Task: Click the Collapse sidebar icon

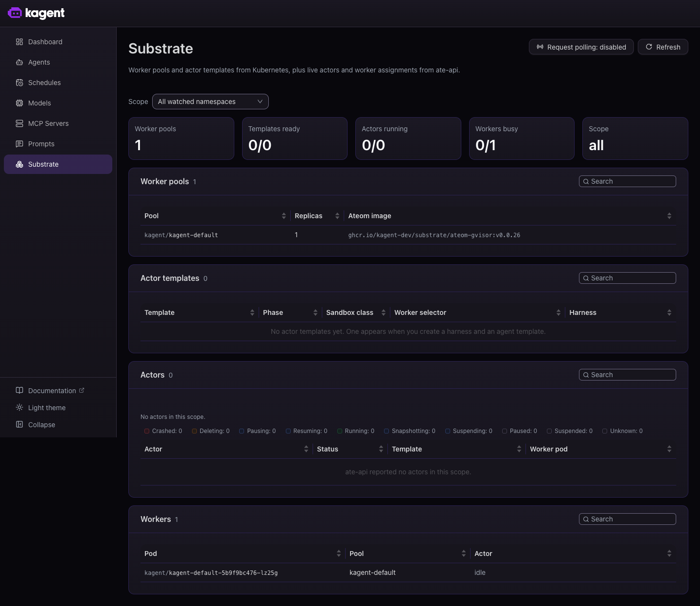Action: 19,424
